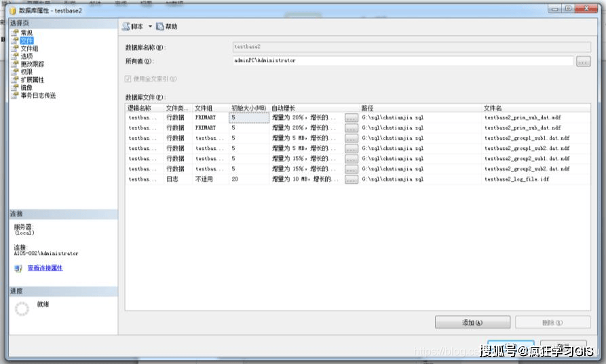This screenshot has width=606, height=364.
Task: Select the 常规 page in the left pane
Action: coord(26,33)
